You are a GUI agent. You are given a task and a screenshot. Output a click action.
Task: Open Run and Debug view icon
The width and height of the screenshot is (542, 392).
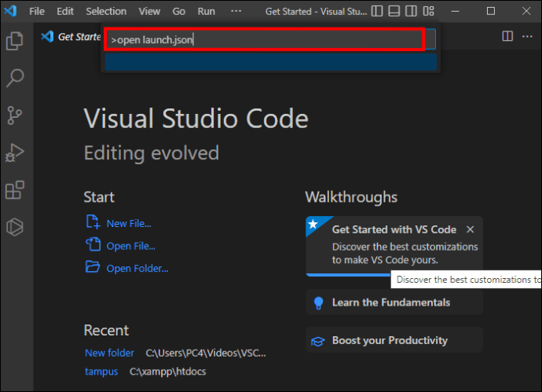14,152
